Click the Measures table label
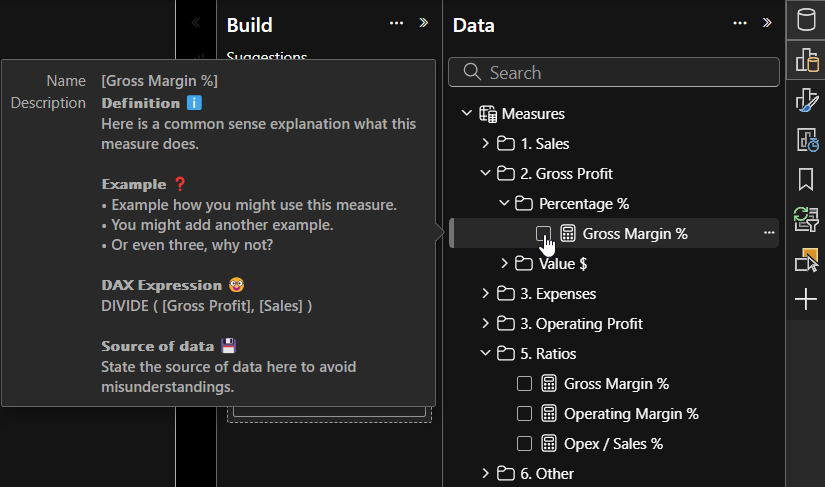Screen dimensions: 825x487 [x=533, y=114]
